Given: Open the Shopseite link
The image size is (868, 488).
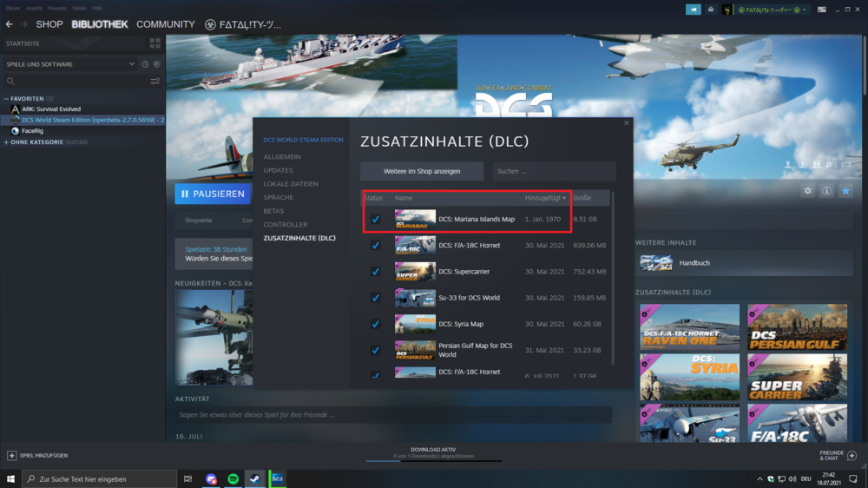Looking at the screenshot, I should (x=198, y=221).
